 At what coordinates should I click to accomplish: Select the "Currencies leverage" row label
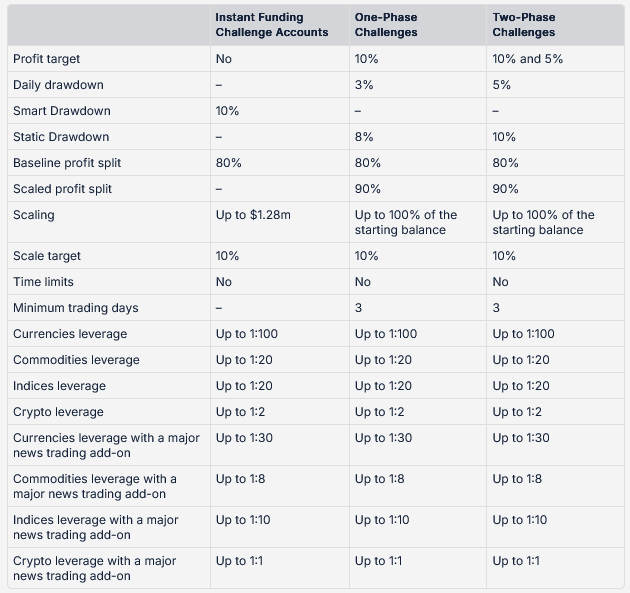coord(70,334)
